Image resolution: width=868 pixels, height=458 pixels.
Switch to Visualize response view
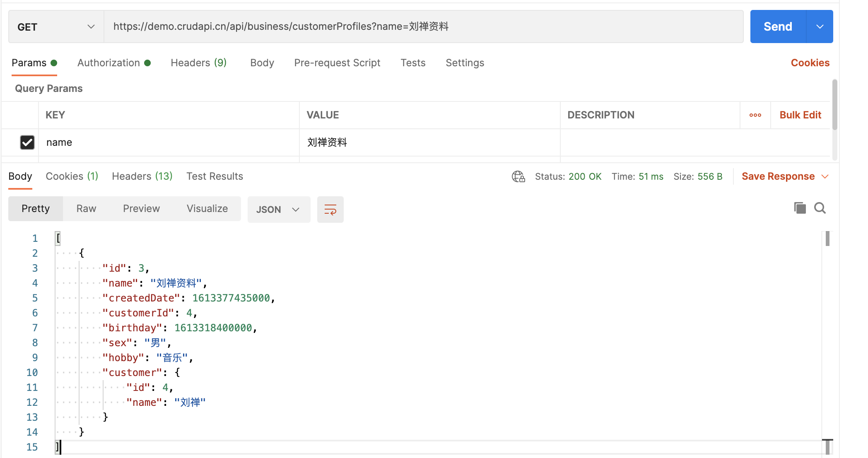(207, 209)
